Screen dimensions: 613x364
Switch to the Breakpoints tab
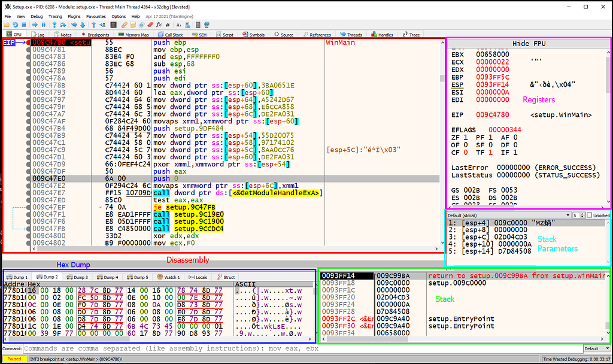[95, 35]
